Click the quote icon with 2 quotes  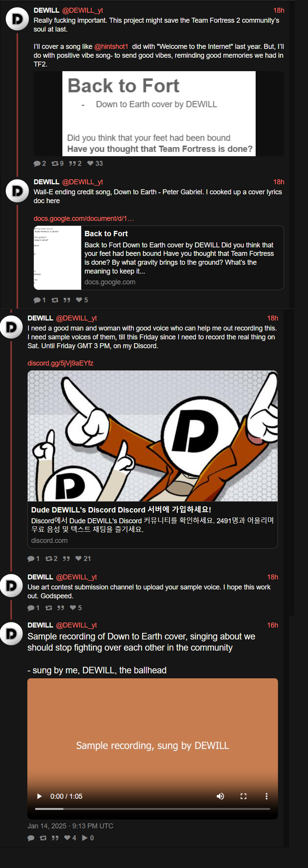coord(72,164)
